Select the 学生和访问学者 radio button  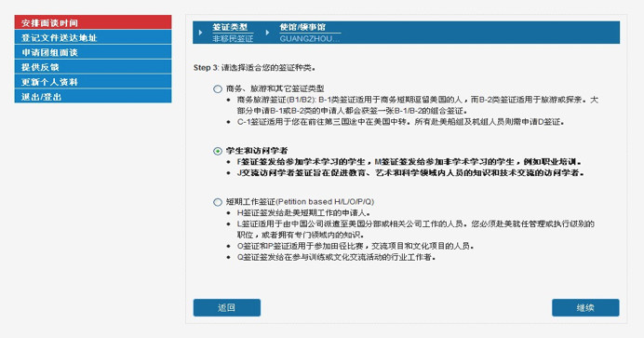218,151
